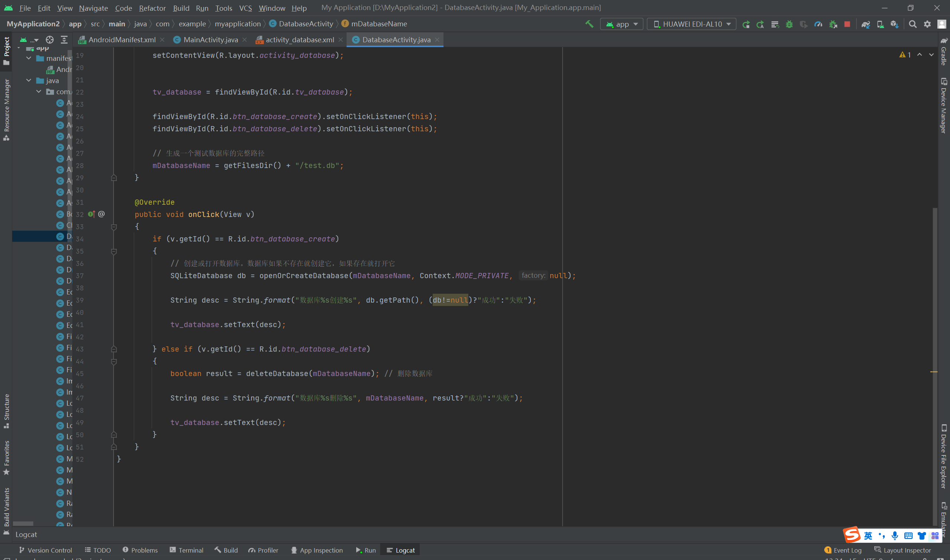
Task: Open SDK Manager icon in toolbar
Action: click(894, 24)
